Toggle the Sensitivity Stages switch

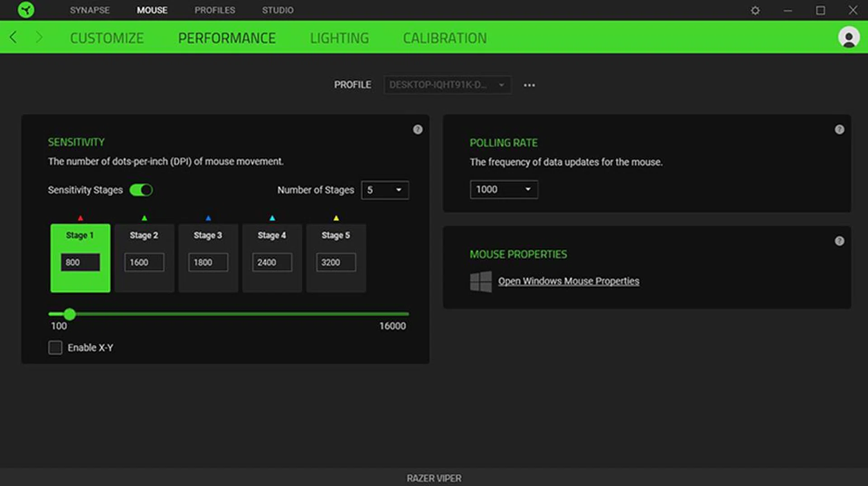[141, 190]
